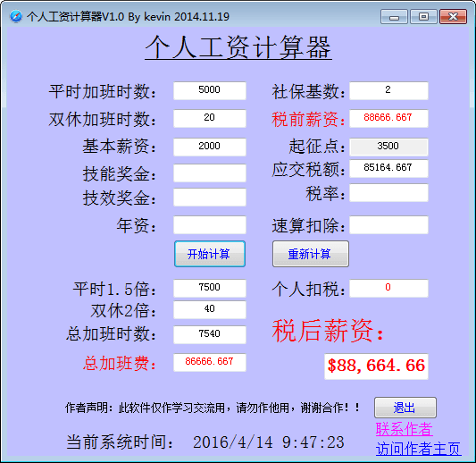Click the 当前系统时间 label
This screenshot has height=463, width=476.
(120, 442)
